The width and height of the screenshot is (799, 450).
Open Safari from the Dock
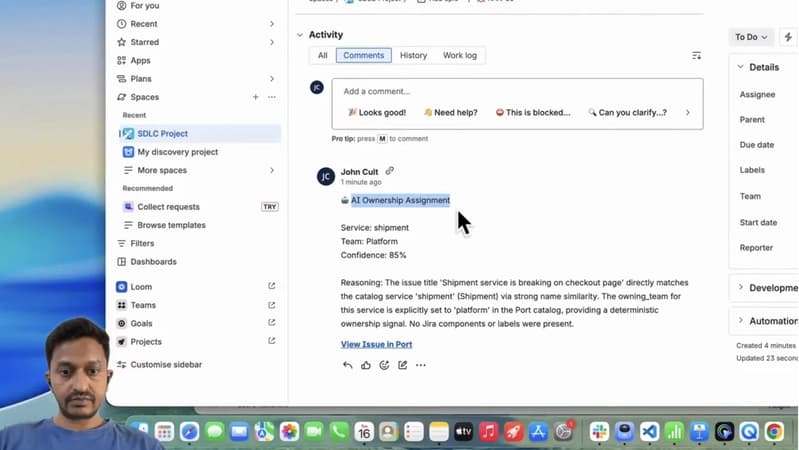189,432
